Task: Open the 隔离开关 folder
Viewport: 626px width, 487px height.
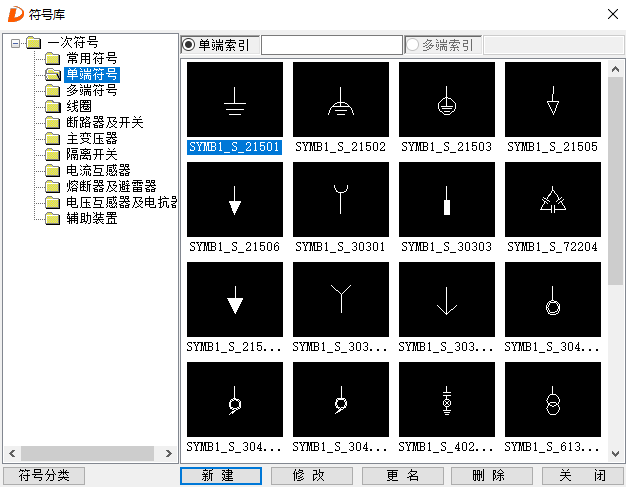Action: pyautogui.click(x=91, y=154)
